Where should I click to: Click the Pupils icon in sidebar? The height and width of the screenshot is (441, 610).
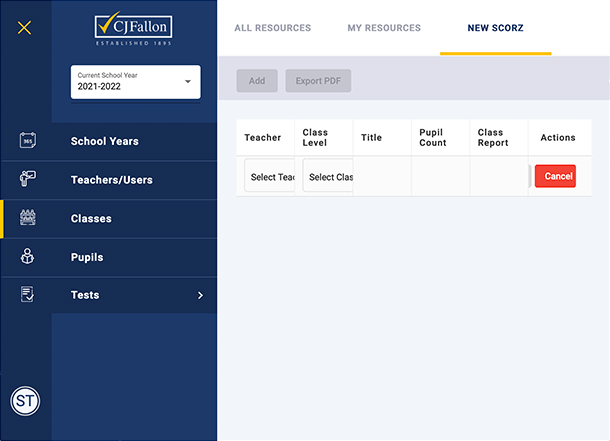[x=27, y=257]
